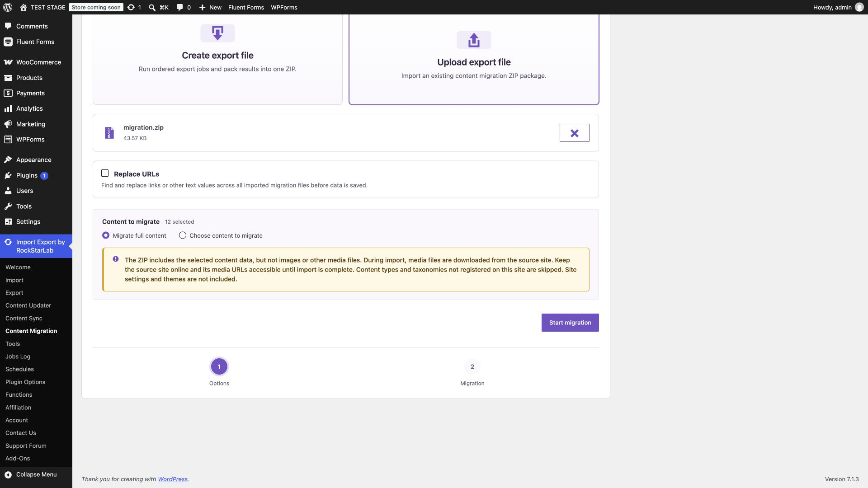Enable the Replace URLs checkbox

pyautogui.click(x=105, y=173)
